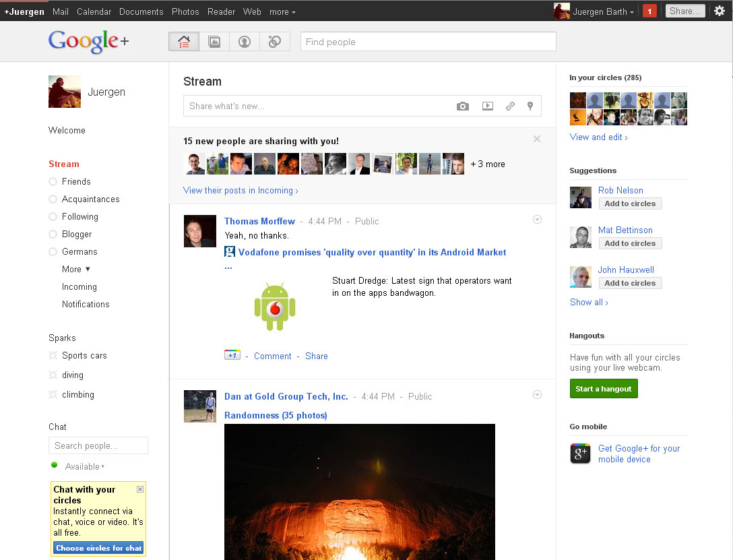733x560 pixels.
Task: Open the 'more' dropdown in top bar
Action: pos(282,11)
